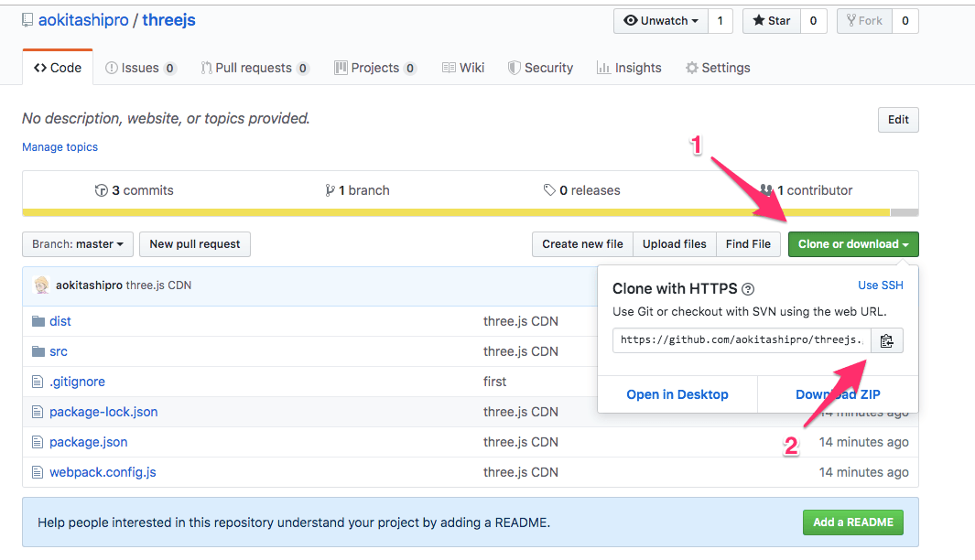Click the help icon beside Clone with HTTPS

coord(748,289)
